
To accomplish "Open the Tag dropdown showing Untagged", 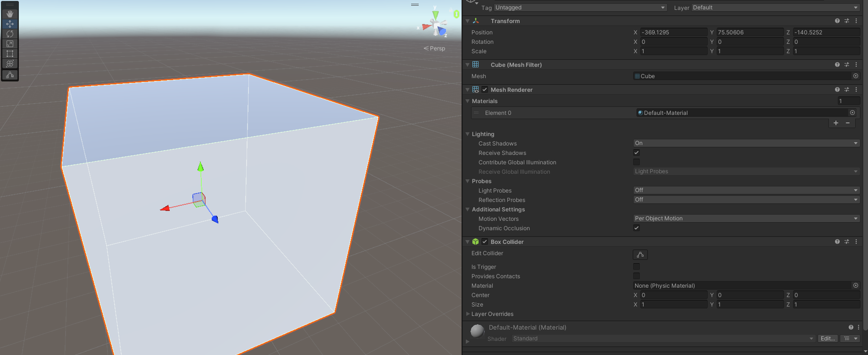I will pyautogui.click(x=580, y=8).
